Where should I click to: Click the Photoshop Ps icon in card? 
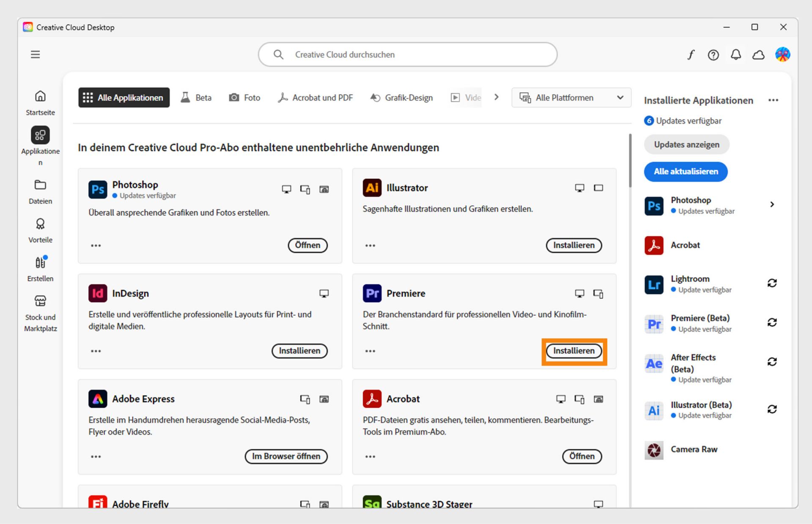98,189
